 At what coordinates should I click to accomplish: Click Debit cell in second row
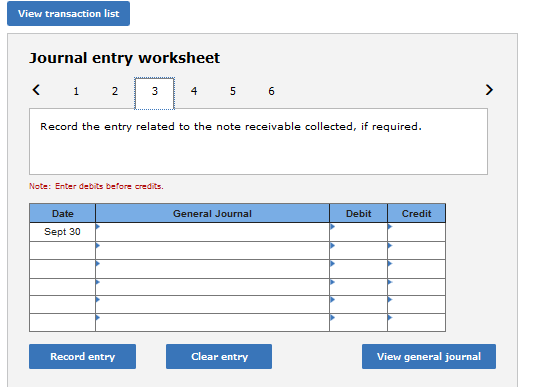pyautogui.click(x=358, y=251)
